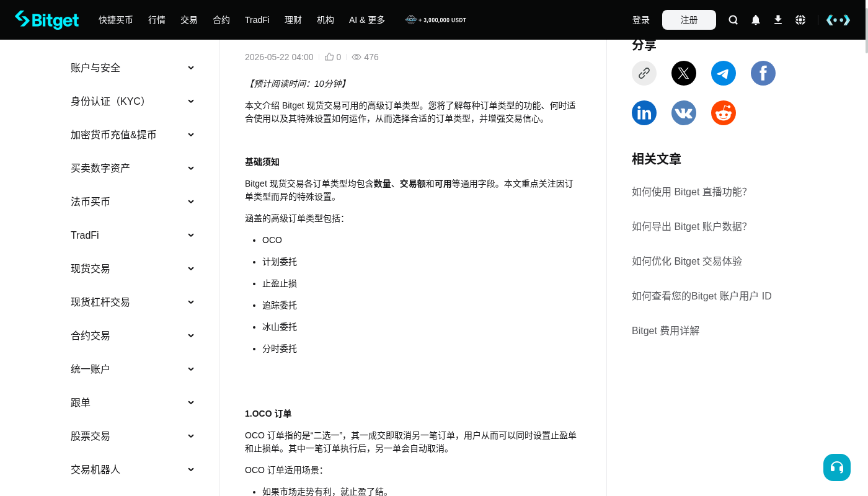The width and height of the screenshot is (868, 496).
Task: Expand the 账户与安全 section
Action: [x=133, y=68]
